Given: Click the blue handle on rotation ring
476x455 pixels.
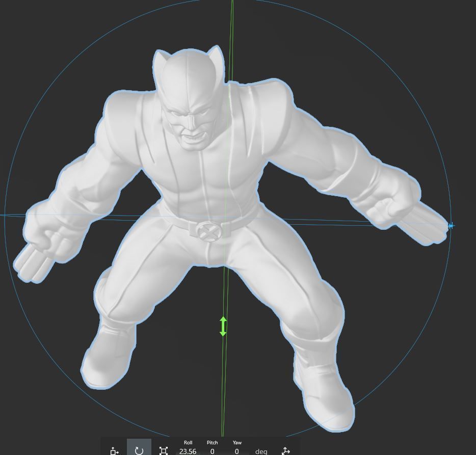Looking at the screenshot, I should (x=451, y=226).
